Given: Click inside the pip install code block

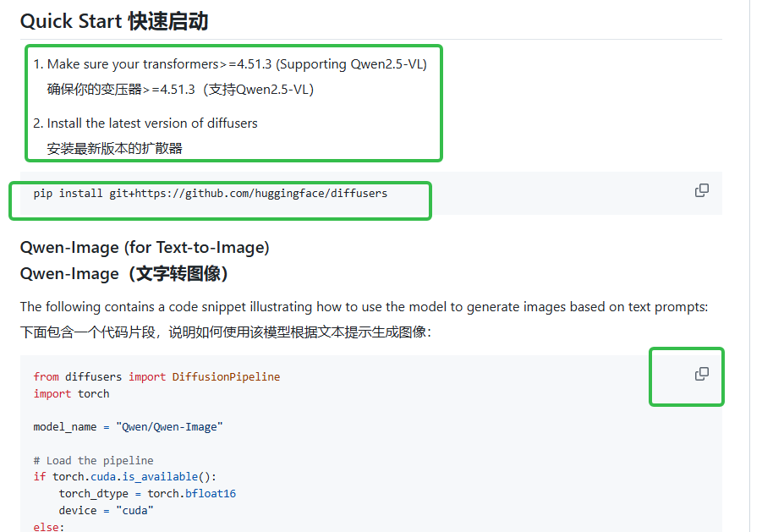Looking at the screenshot, I should [x=211, y=193].
